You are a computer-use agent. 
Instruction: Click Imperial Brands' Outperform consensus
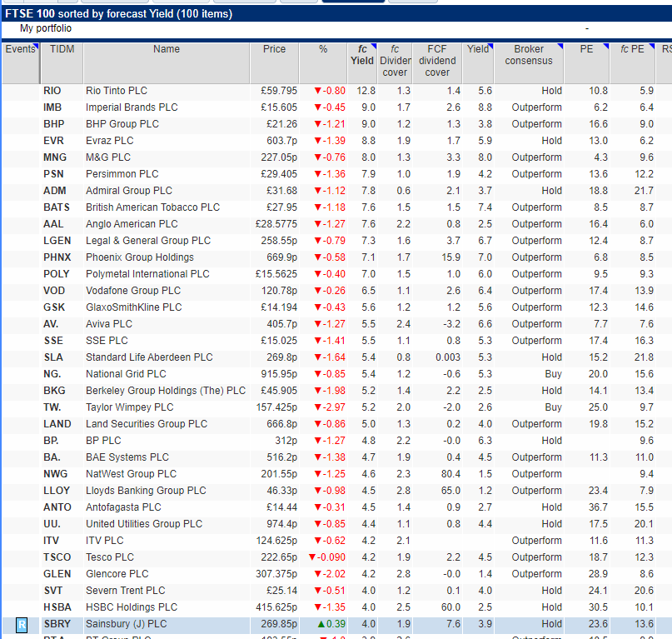[536, 107]
